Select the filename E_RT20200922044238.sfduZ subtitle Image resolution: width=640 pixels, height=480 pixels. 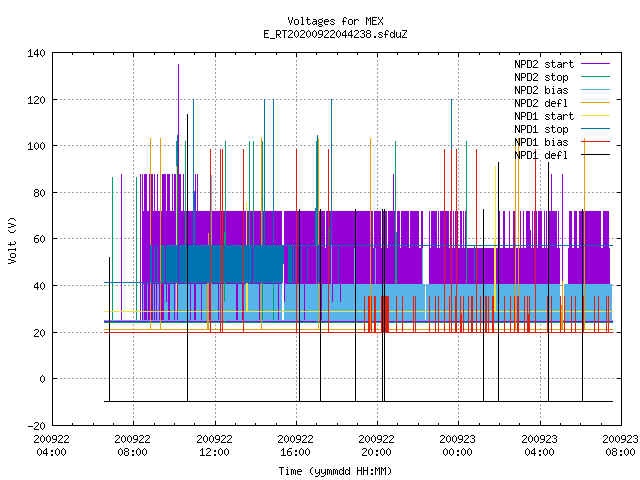[335, 34]
